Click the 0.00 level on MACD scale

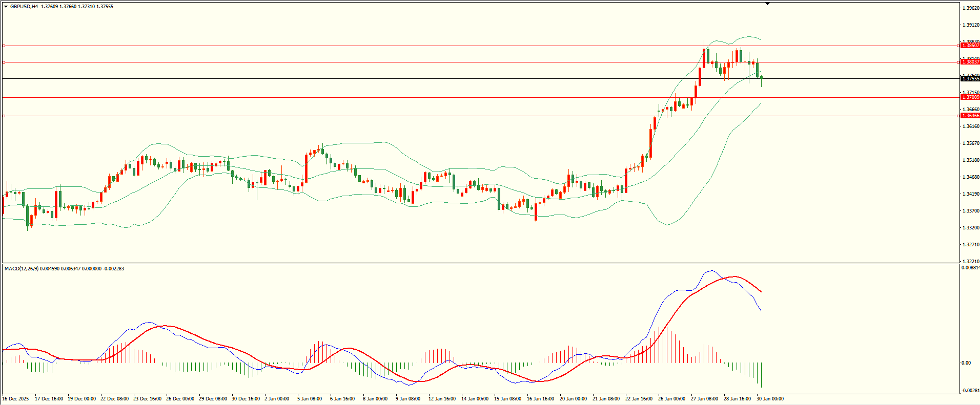pos(966,363)
